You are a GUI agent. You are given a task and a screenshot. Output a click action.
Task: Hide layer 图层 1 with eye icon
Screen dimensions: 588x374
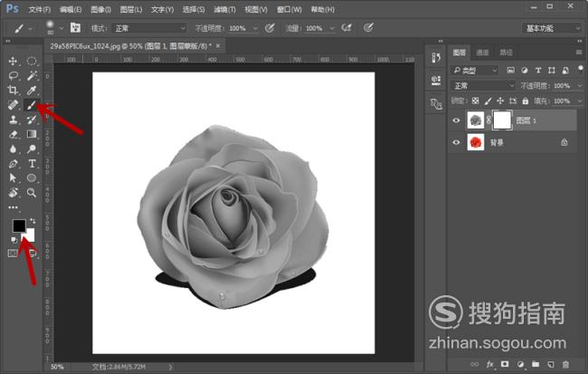[x=456, y=120]
